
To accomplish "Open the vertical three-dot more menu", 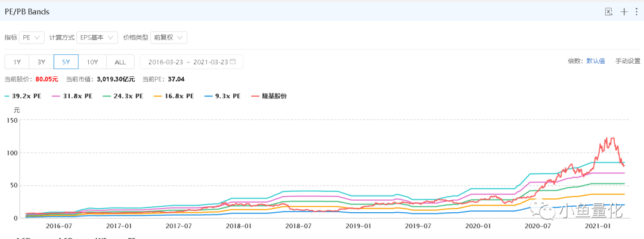I will (x=636, y=11).
